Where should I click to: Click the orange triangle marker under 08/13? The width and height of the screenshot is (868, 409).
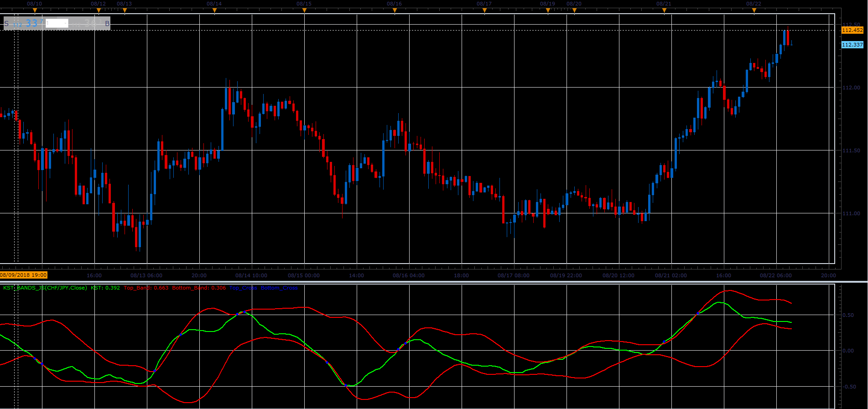point(125,10)
